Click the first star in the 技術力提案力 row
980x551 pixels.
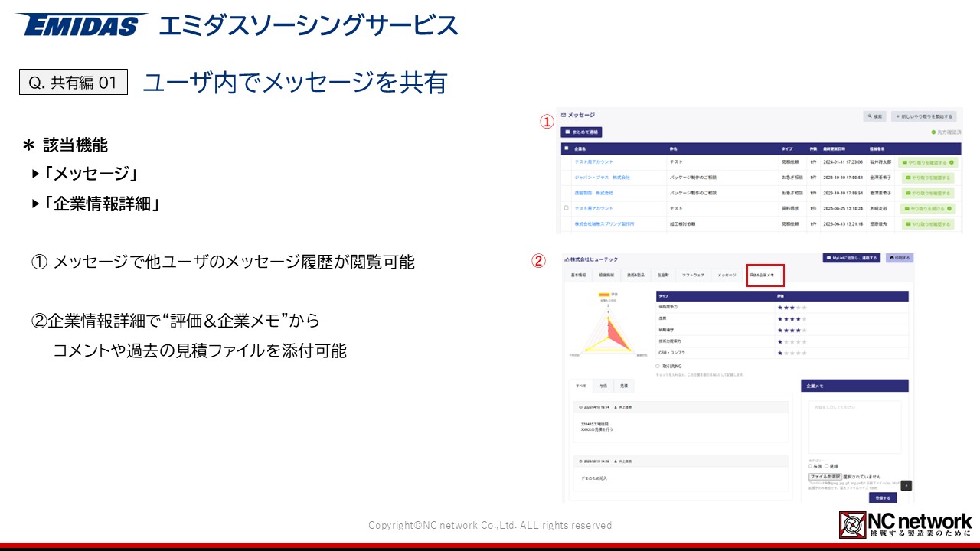pos(779,342)
